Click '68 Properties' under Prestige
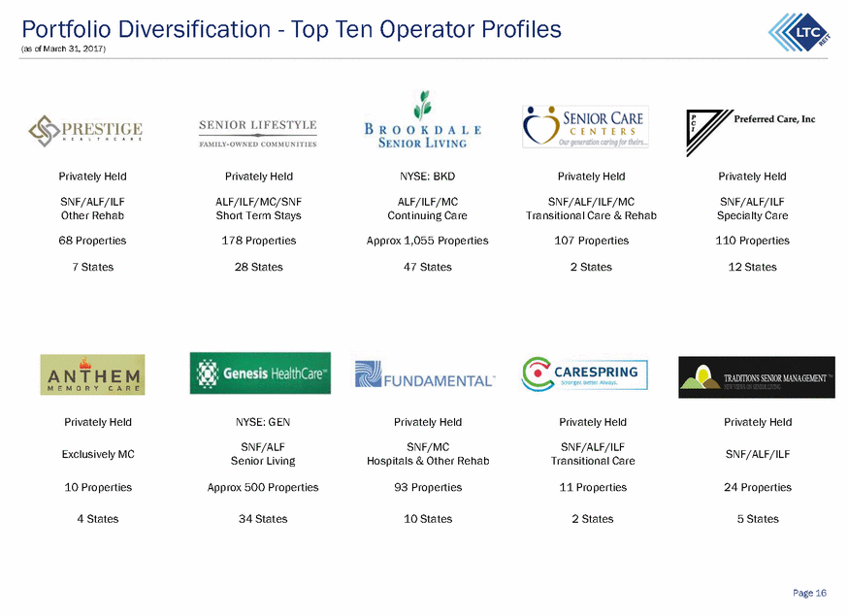Image resolution: width=848 pixels, height=616 pixels. [x=92, y=241]
